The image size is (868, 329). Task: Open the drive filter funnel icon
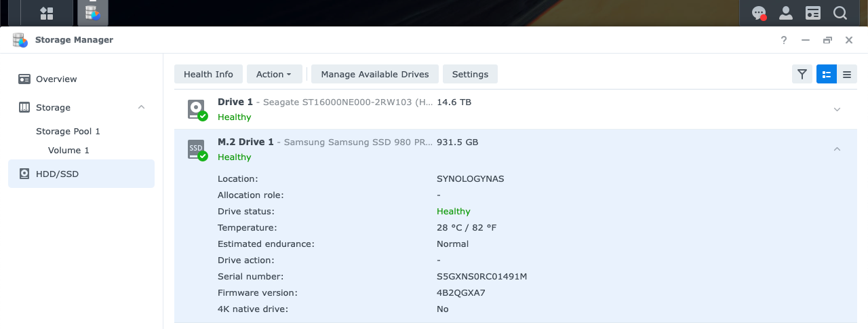tap(802, 74)
